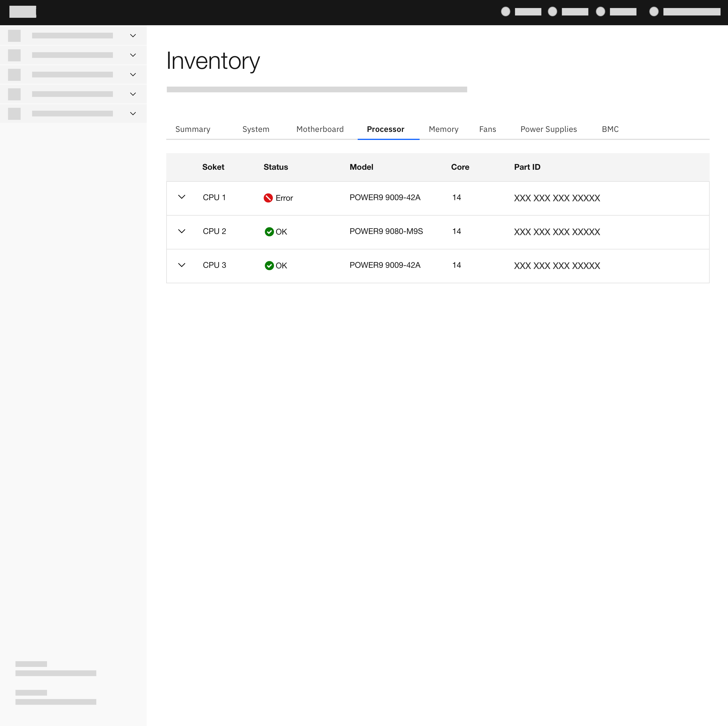The width and height of the screenshot is (728, 726).
Task: Switch to the Memory tab
Action: pyautogui.click(x=443, y=129)
